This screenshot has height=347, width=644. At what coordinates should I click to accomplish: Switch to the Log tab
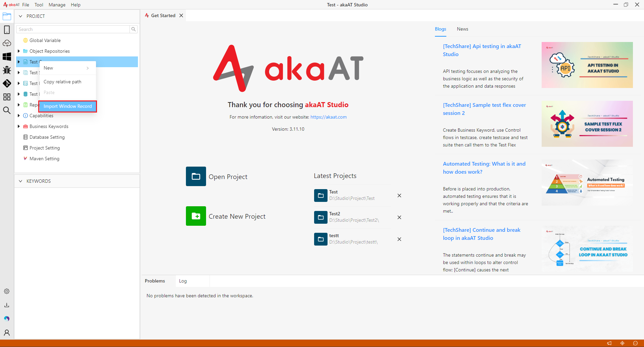[183, 281]
